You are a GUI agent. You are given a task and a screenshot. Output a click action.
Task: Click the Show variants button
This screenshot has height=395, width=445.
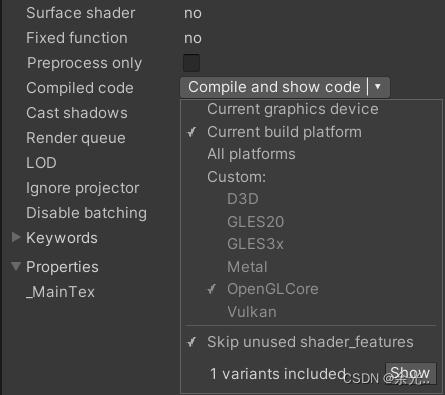pos(410,373)
